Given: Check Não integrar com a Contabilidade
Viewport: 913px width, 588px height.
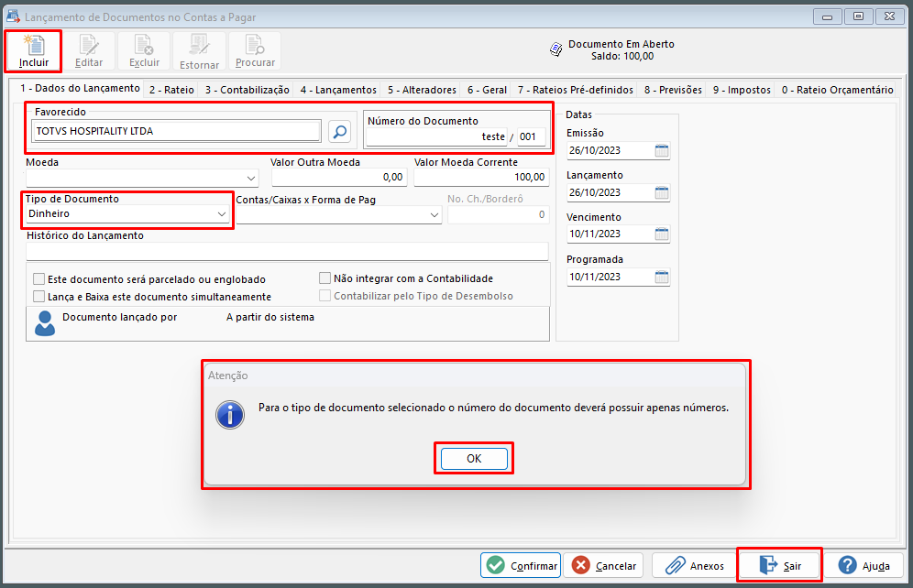Looking at the screenshot, I should point(324,278).
